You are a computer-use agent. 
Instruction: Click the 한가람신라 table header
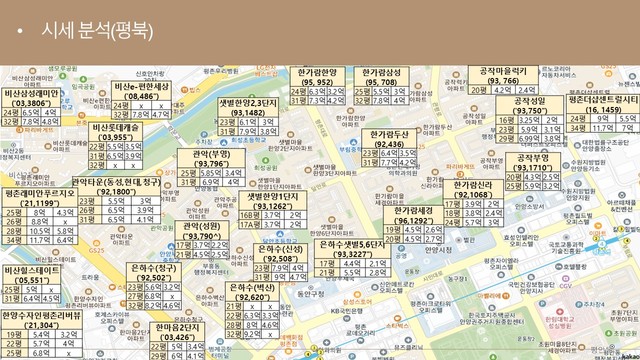473,189
